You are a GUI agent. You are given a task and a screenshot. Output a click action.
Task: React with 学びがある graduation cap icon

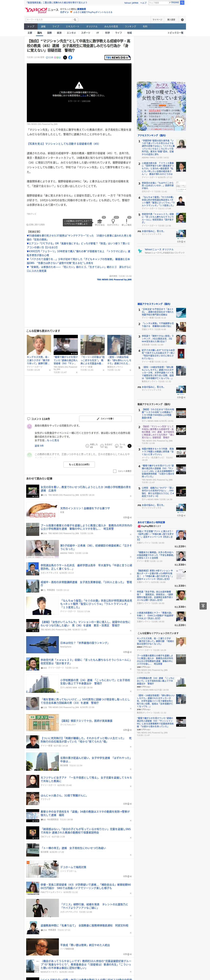tap(100, 221)
